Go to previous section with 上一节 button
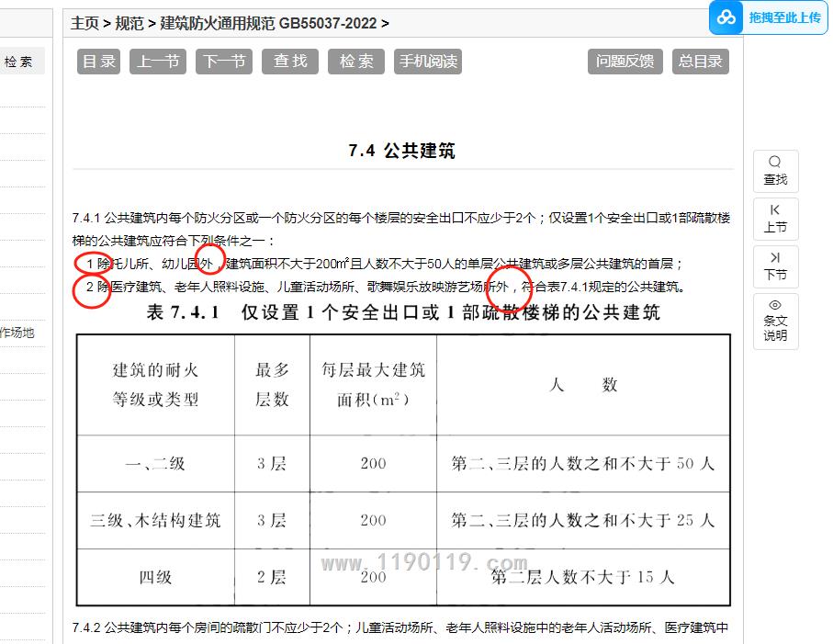This screenshot has height=644, width=833. click(159, 62)
